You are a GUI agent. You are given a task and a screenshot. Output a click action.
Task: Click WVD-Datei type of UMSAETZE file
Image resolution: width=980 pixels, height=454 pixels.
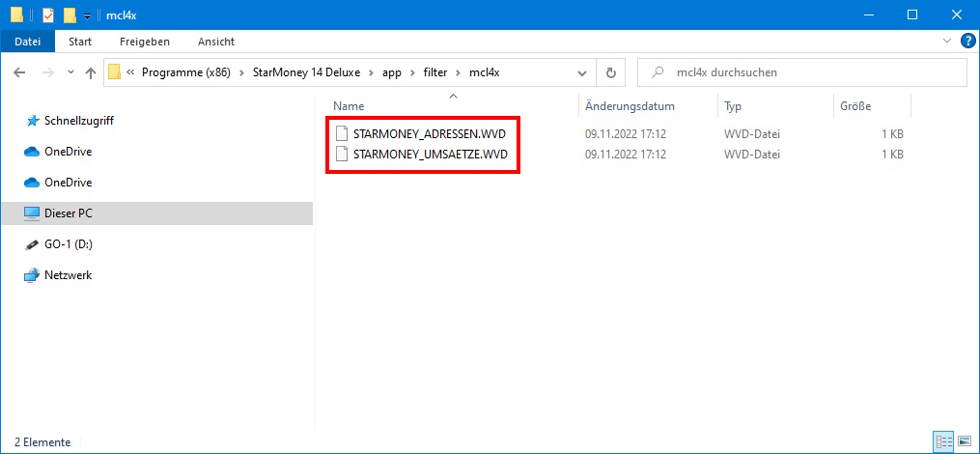[752, 154]
